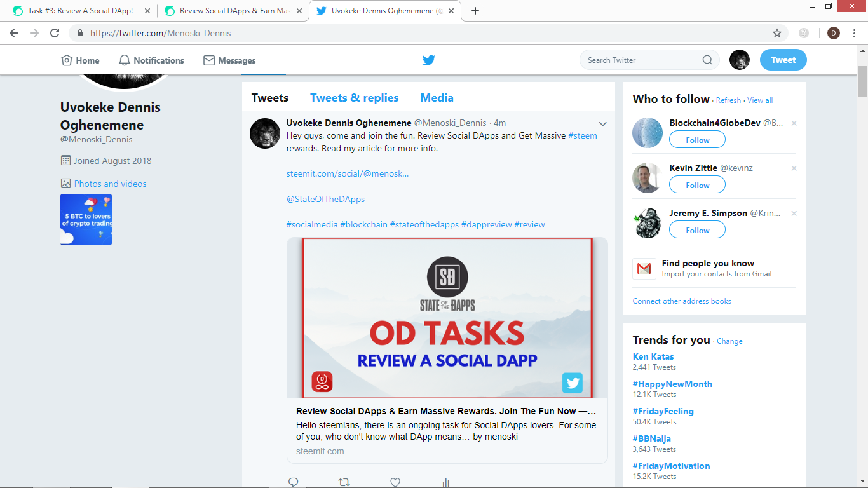The image size is (868, 488).
Task: Switch to the Media tab
Action: pos(437,98)
